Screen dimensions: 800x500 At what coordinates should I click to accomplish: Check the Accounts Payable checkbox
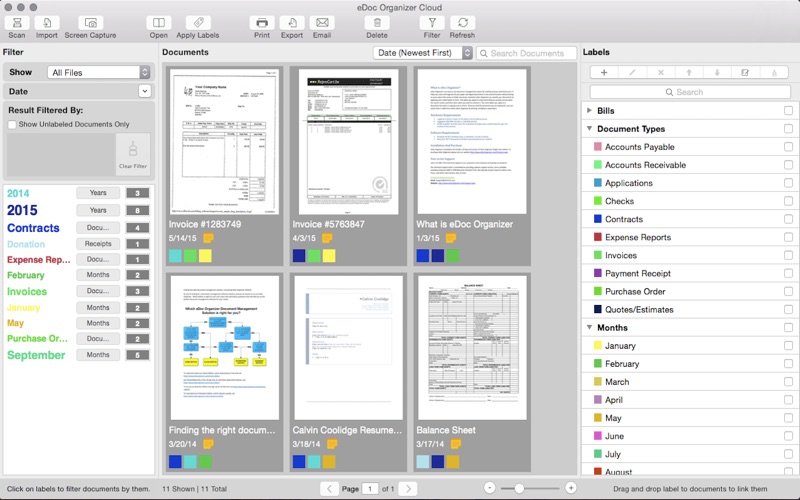[x=788, y=147]
